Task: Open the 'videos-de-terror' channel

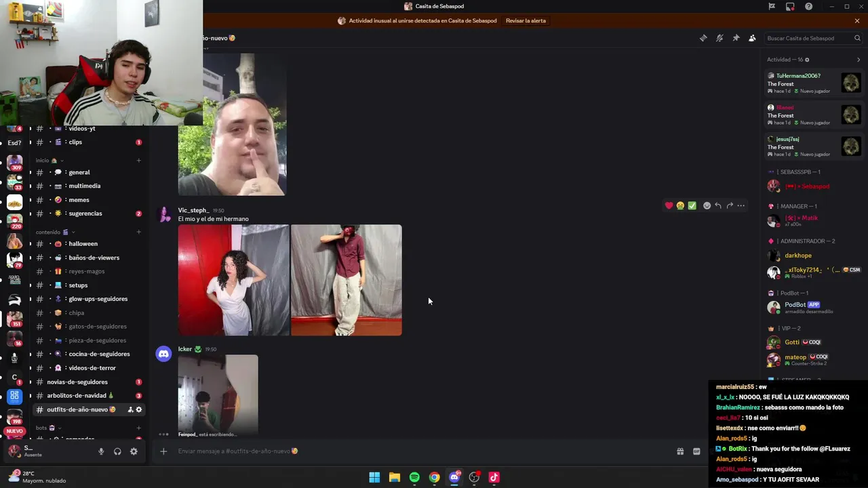Action: (87, 368)
